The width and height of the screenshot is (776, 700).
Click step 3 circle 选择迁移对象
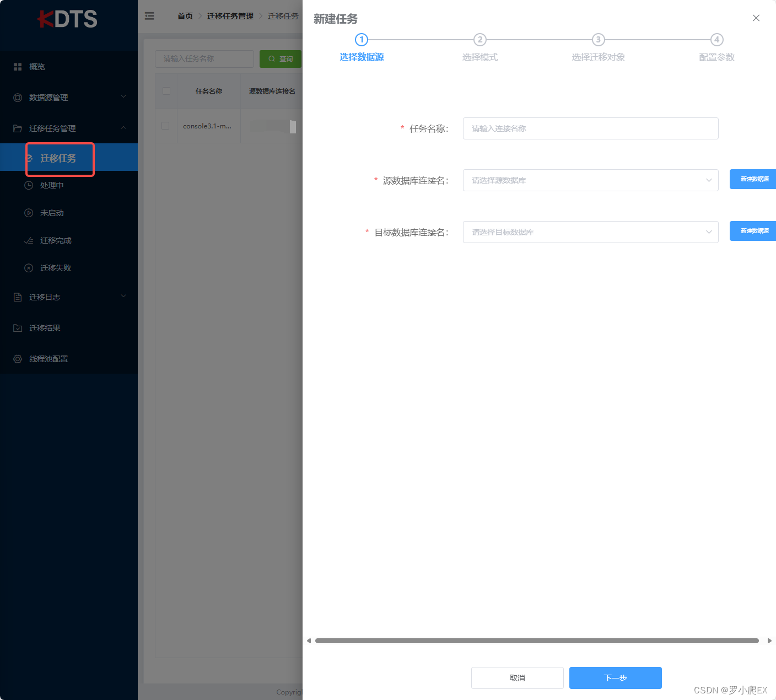pos(599,40)
